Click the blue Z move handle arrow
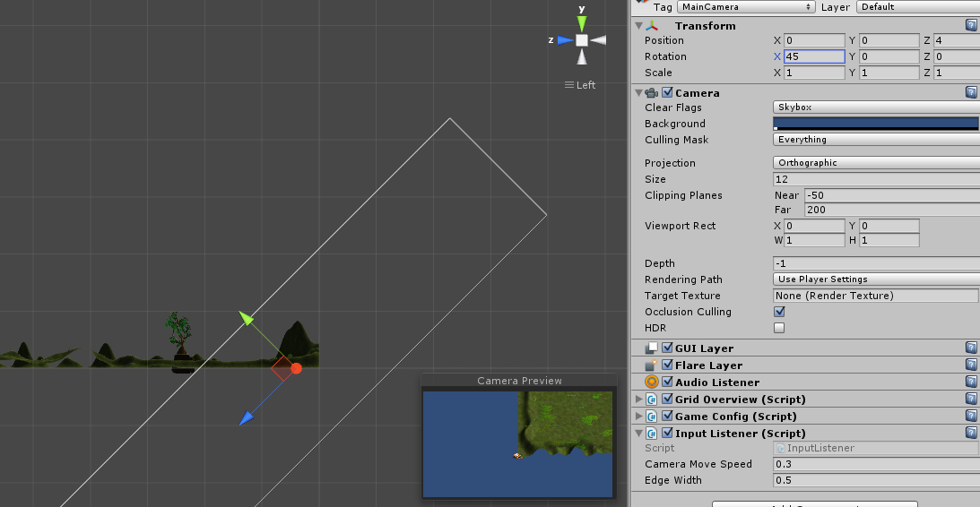The height and width of the screenshot is (507, 980). pyautogui.click(x=247, y=417)
